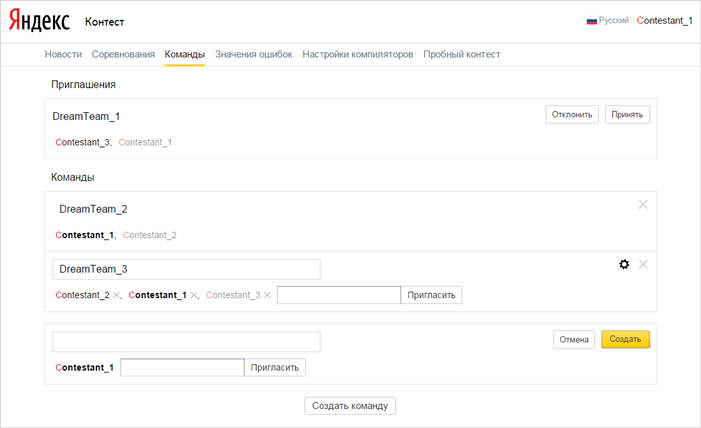
Task: Cancel new team with Отмена button
Action: point(574,339)
